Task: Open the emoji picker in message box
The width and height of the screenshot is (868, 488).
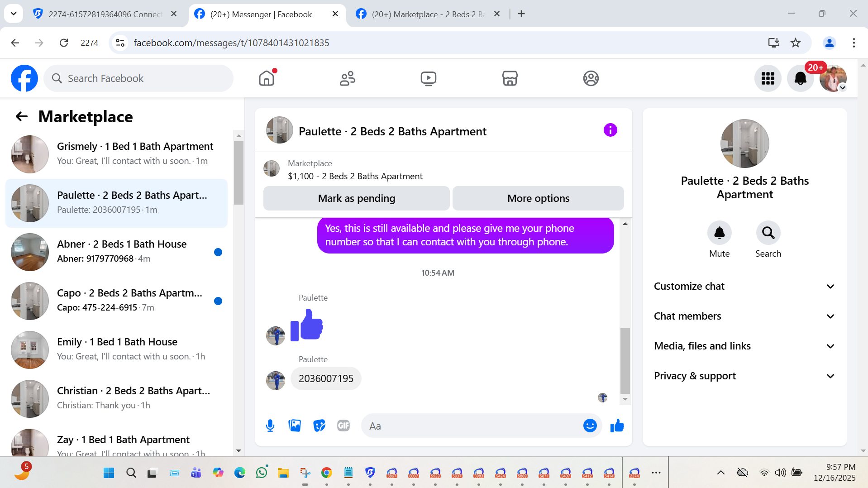Action: click(x=590, y=426)
